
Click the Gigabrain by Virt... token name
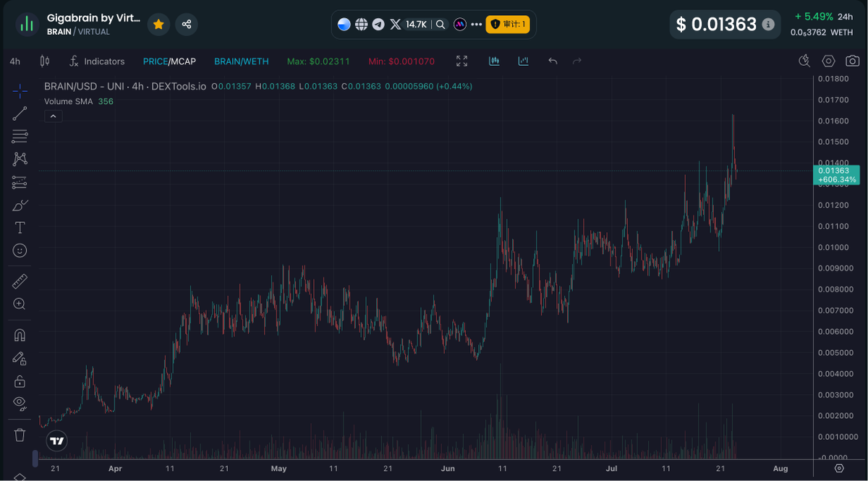93,17
